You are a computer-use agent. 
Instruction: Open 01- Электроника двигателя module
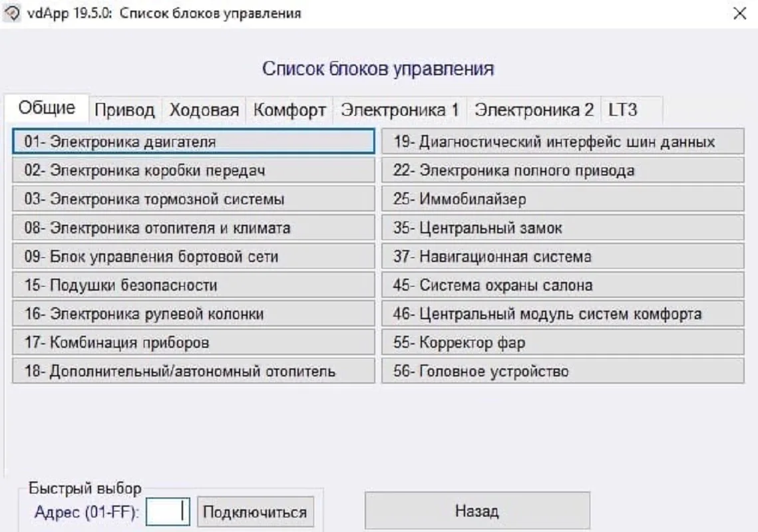193,142
